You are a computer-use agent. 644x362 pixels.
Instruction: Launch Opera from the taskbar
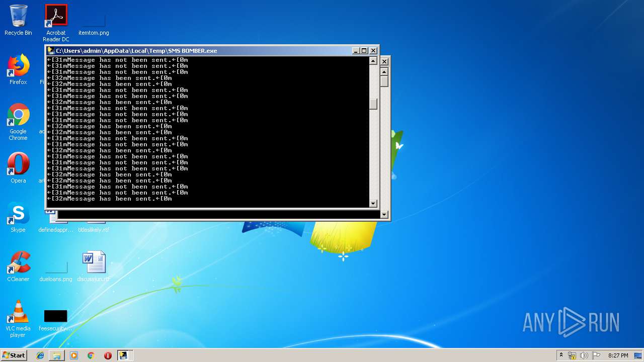tap(108, 355)
